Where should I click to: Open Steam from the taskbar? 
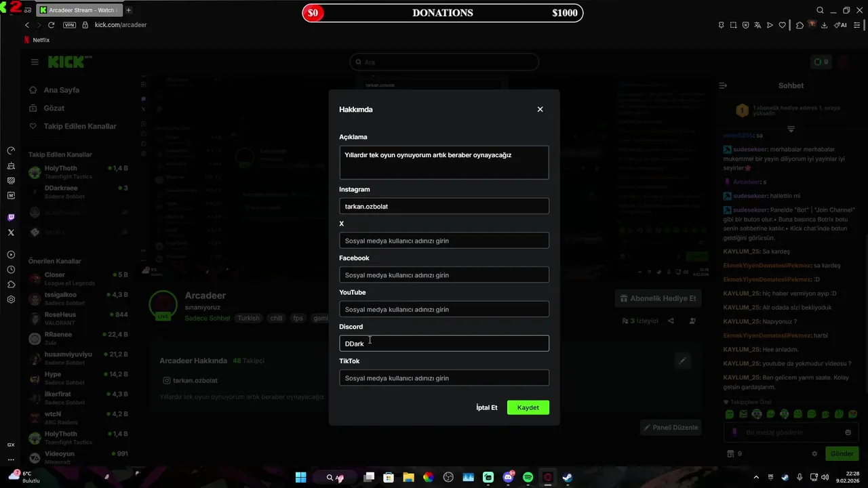568,477
